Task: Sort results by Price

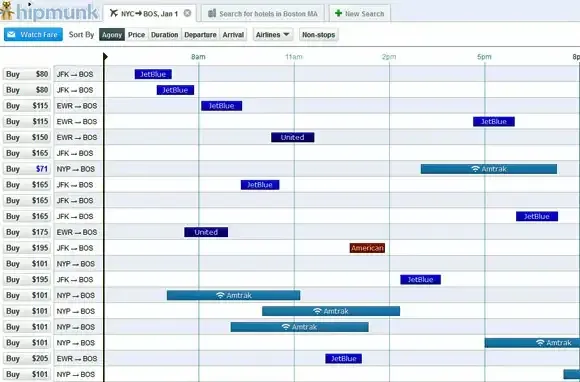Action: coord(136,35)
